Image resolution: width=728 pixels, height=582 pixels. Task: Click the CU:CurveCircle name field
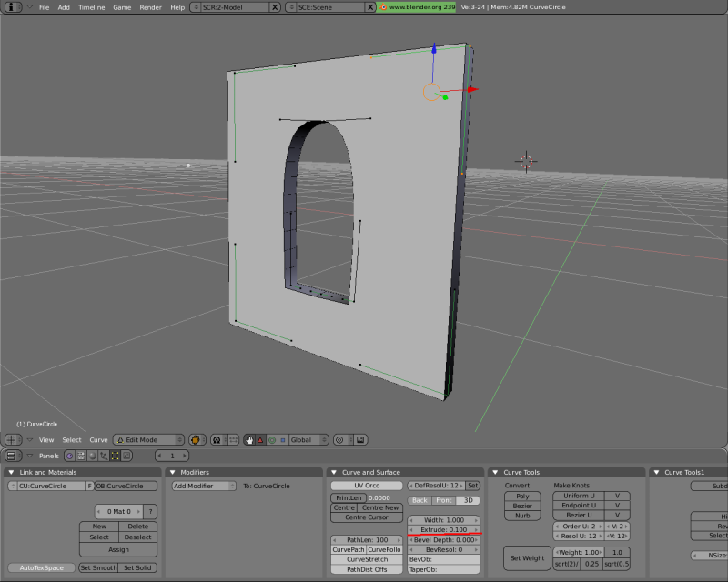51,486
